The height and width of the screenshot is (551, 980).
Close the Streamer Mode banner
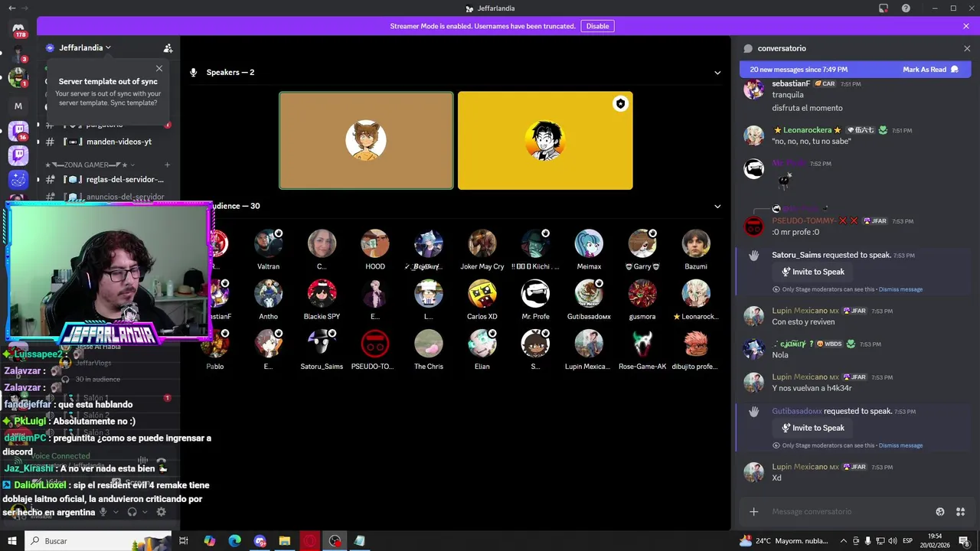[x=966, y=26]
